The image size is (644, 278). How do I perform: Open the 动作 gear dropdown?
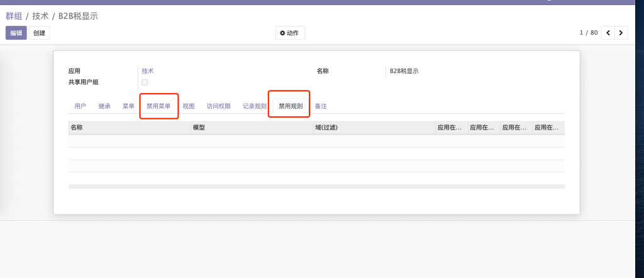pyautogui.click(x=290, y=33)
